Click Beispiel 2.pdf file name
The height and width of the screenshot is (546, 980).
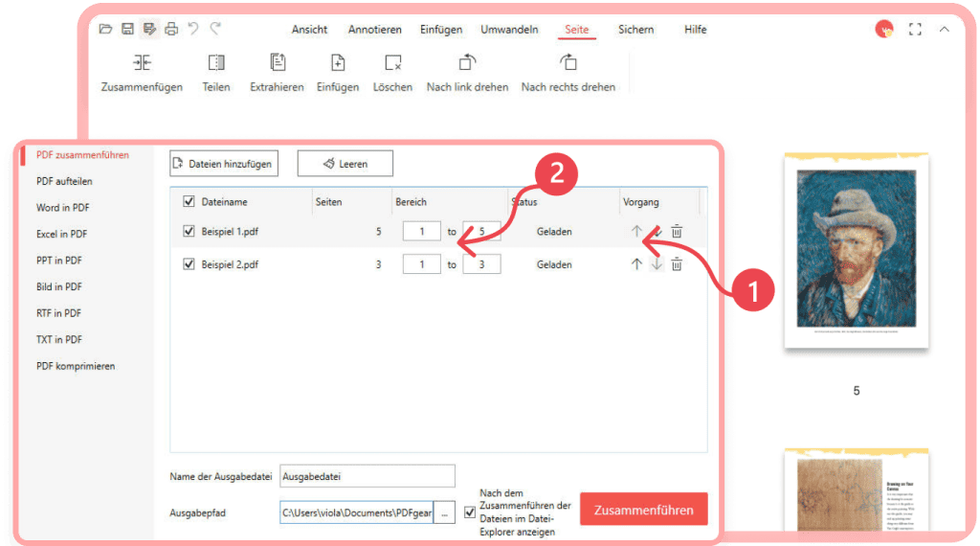230,264
